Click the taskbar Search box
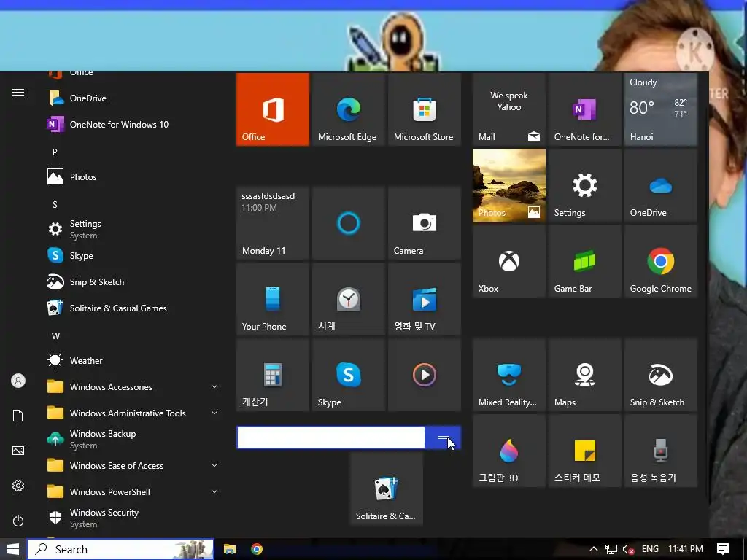Image resolution: width=747 pixels, height=560 pixels. (120, 549)
